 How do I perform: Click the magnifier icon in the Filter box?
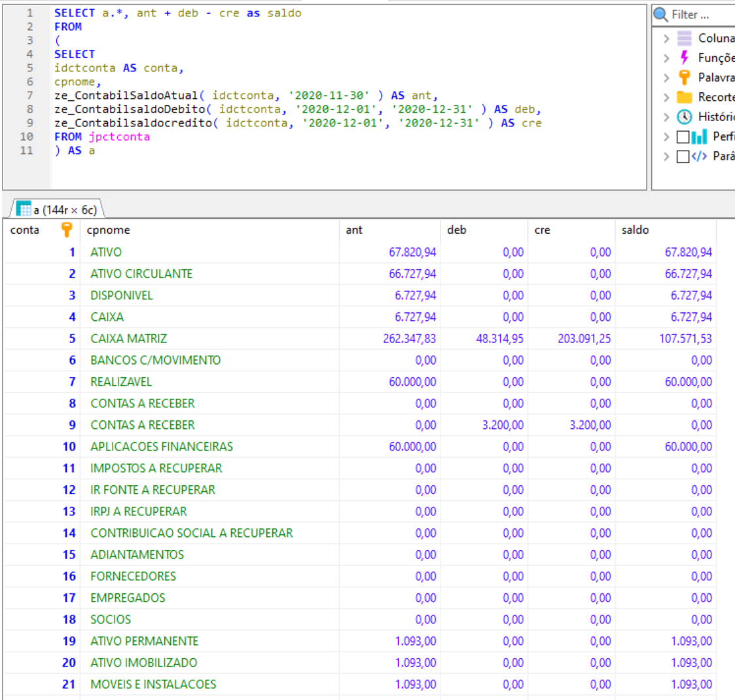pyautogui.click(x=661, y=14)
